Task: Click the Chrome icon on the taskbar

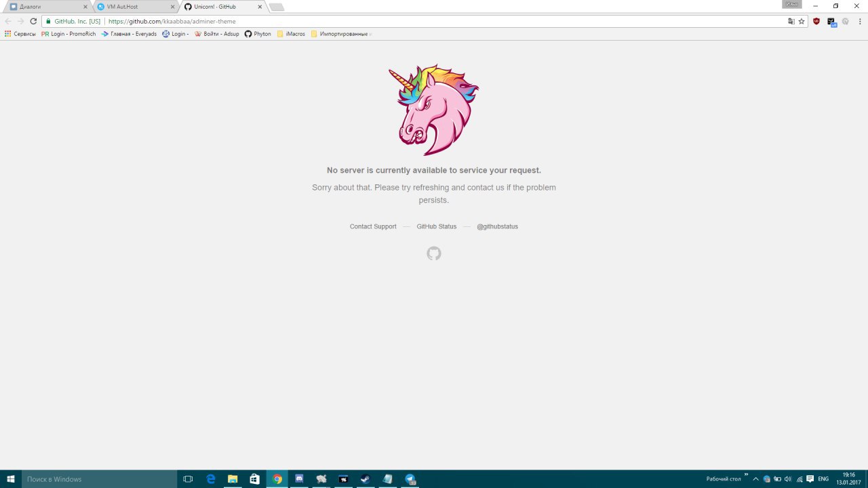Action: [x=277, y=479]
